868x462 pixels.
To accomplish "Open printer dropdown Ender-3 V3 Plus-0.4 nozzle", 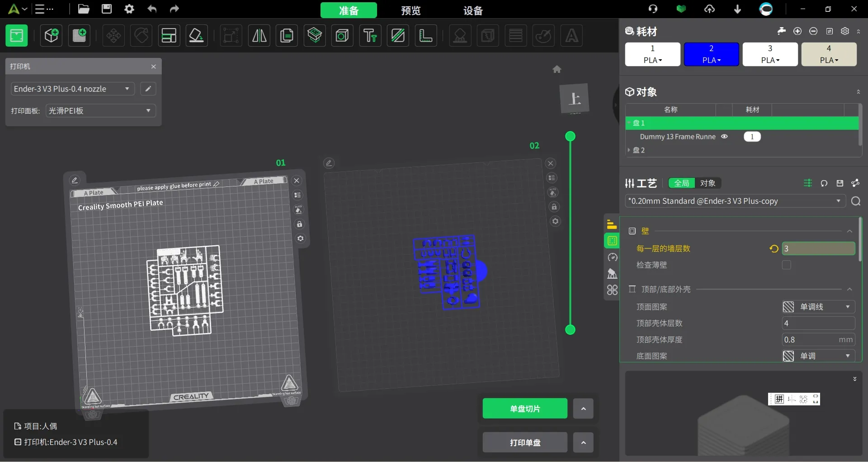I will (x=72, y=89).
